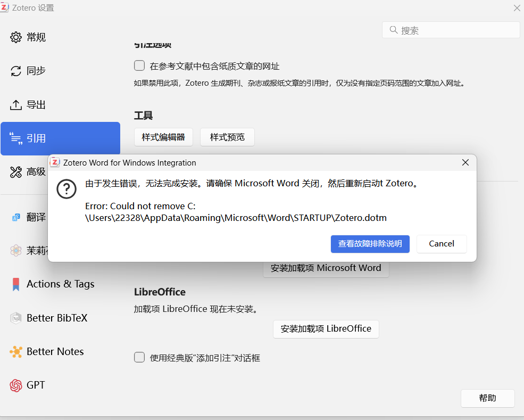Click the 样式编辑器 button
This screenshot has width=524, height=420.
coord(163,137)
